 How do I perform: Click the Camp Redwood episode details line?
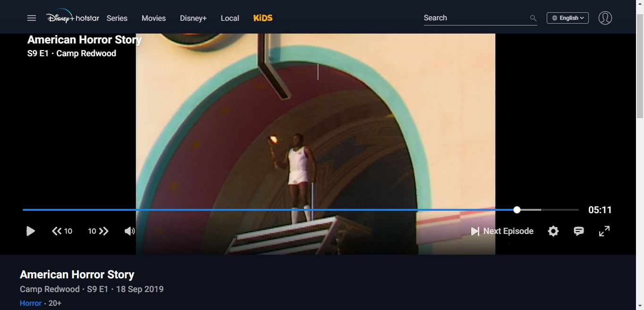click(x=92, y=289)
